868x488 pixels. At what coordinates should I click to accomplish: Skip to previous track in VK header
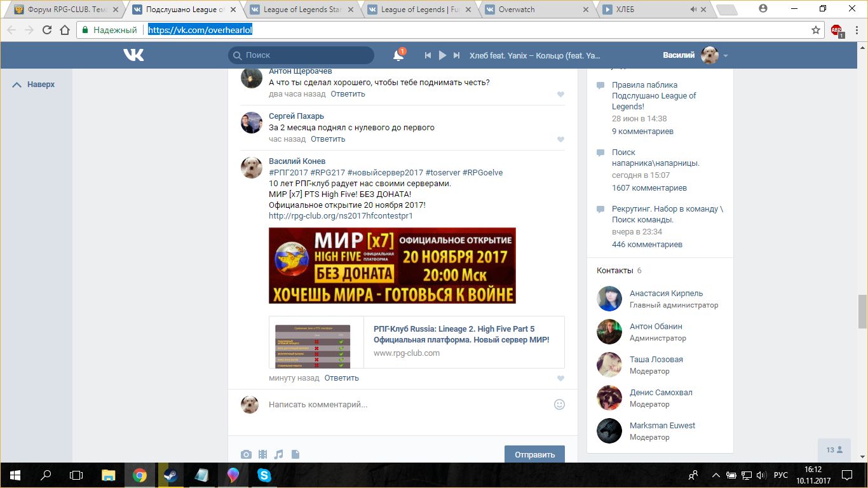point(428,55)
